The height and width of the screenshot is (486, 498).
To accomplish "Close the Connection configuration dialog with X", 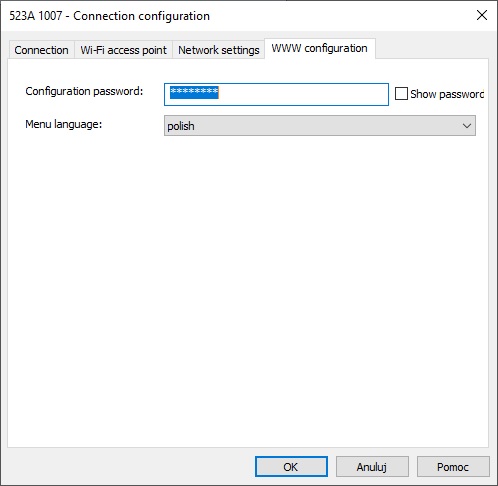I will [482, 15].
